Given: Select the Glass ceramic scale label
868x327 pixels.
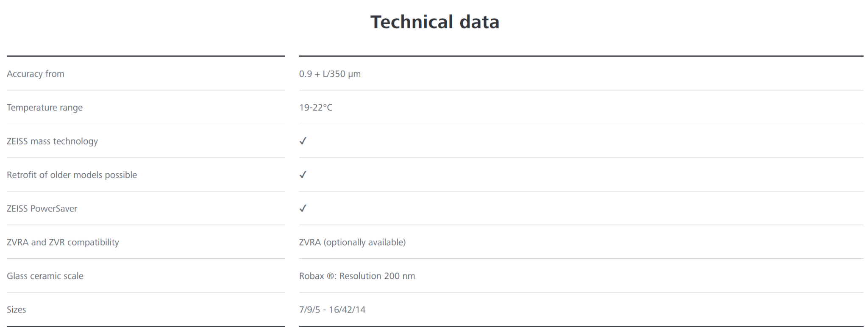Looking at the screenshot, I should [45, 276].
